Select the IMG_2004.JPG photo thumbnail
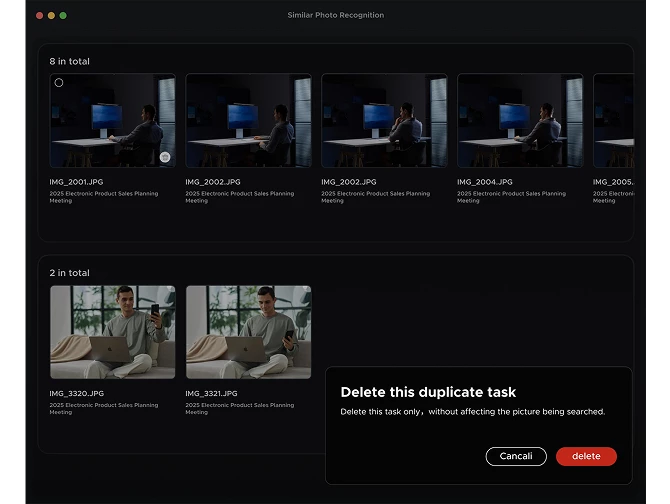The width and height of the screenshot is (670, 504). (520, 120)
